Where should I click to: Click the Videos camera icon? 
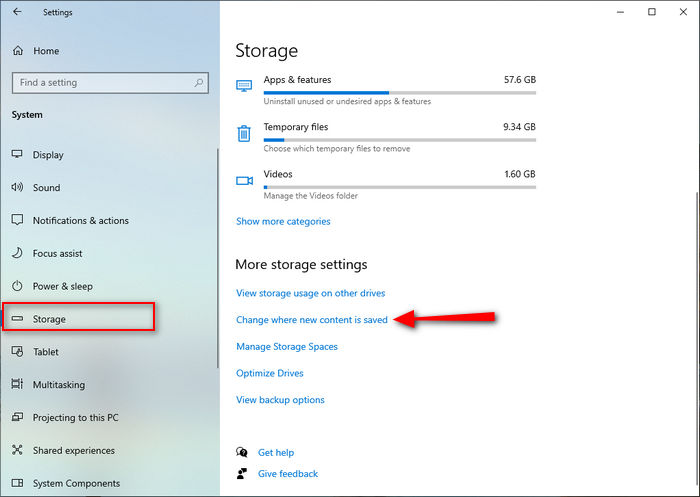(244, 181)
